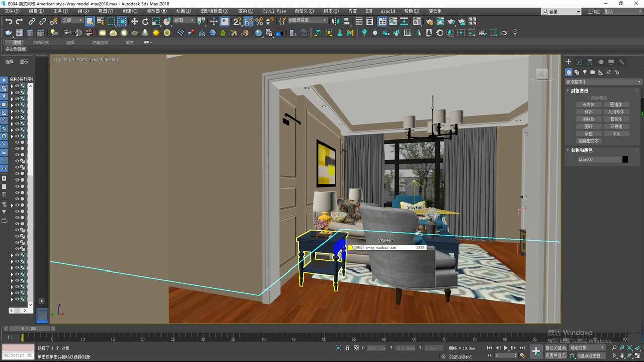Click the Select by Name icon
644x362 pixels.
click(100, 21)
